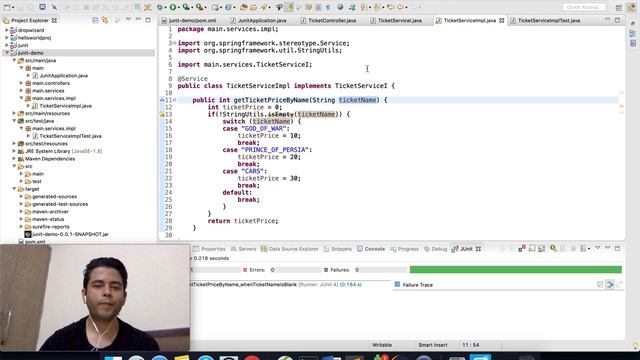This screenshot has width=640, height=360.
Task: Open the Snippets view tab
Action: point(338,249)
